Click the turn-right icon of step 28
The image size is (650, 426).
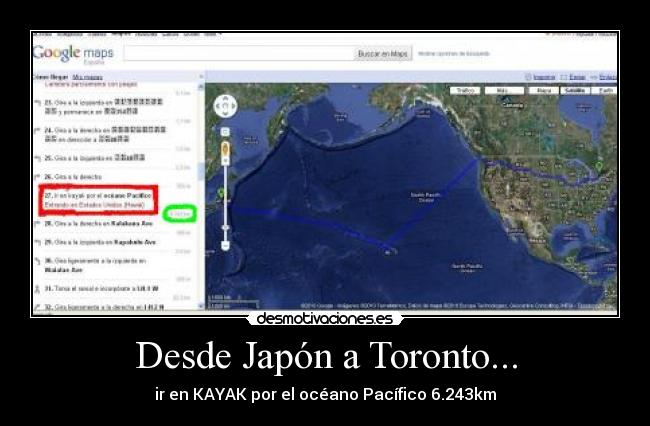pos(37,223)
